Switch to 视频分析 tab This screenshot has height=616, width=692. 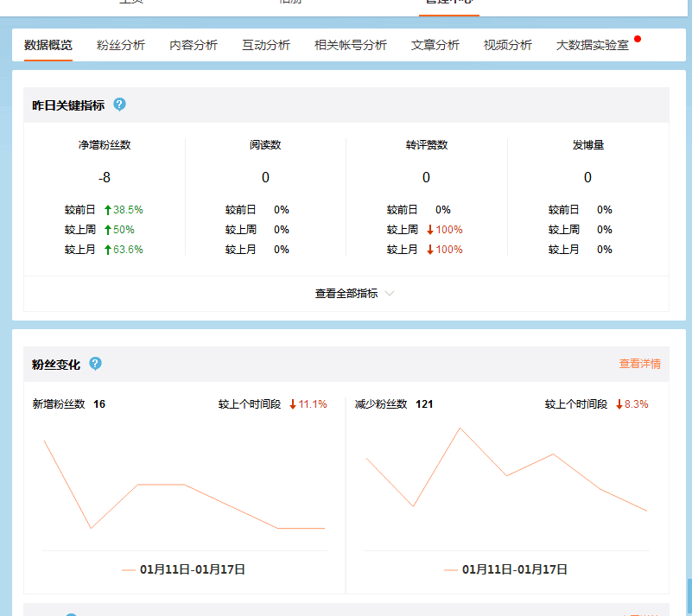pyautogui.click(x=508, y=45)
